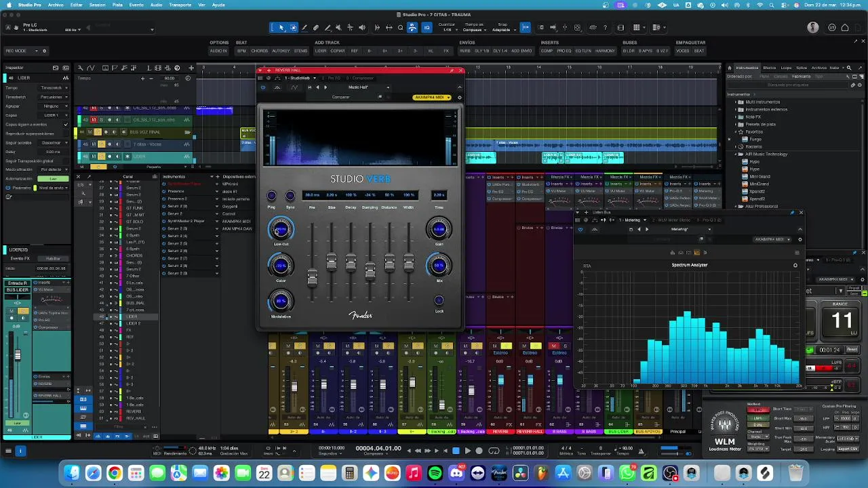Click the Mix knob in Studio Verb

[x=439, y=265]
